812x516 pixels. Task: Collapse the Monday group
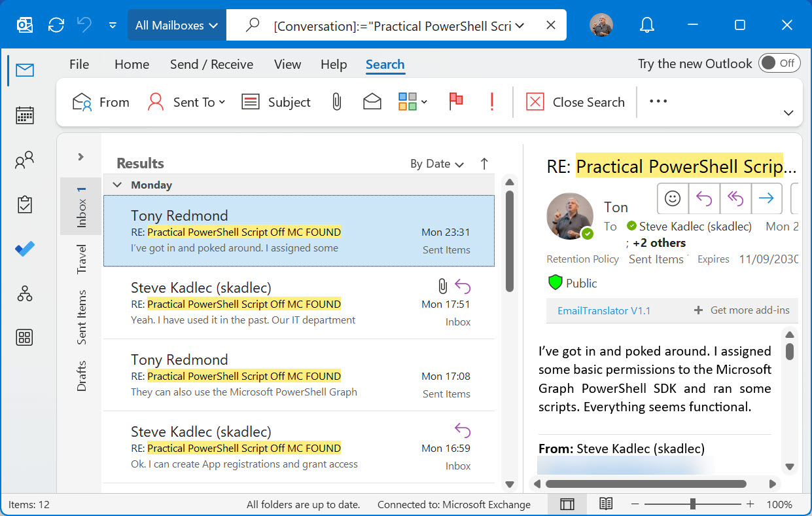(117, 185)
